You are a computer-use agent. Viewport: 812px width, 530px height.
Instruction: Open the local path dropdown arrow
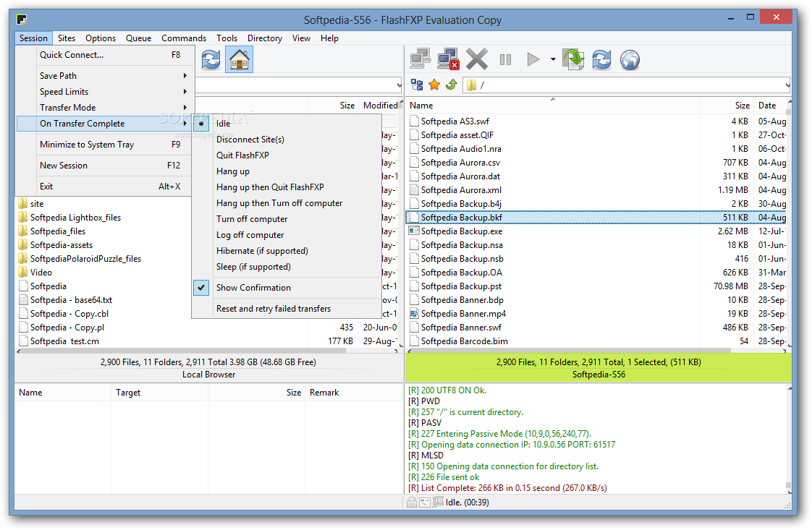tap(399, 85)
